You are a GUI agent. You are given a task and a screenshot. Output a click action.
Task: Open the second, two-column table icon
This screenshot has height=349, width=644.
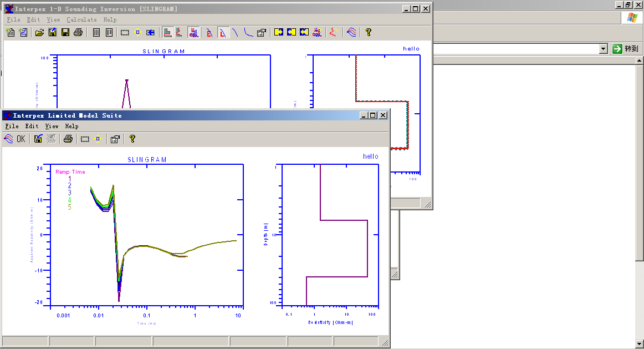point(109,33)
